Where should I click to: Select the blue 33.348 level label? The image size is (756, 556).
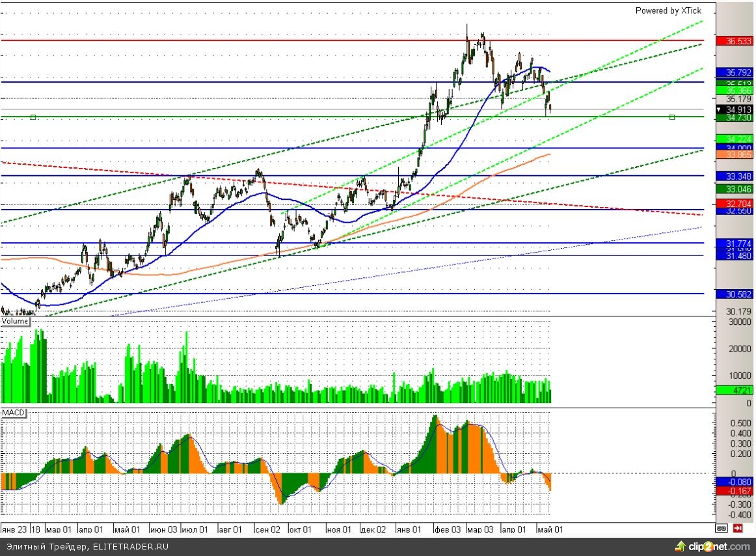point(735,176)
